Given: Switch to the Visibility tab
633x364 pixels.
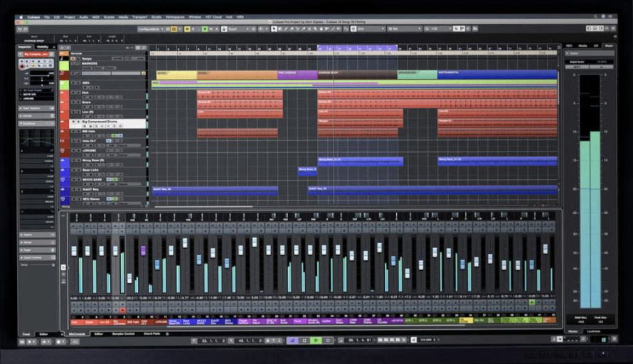Looking at the screenshot, I should 43,47.
